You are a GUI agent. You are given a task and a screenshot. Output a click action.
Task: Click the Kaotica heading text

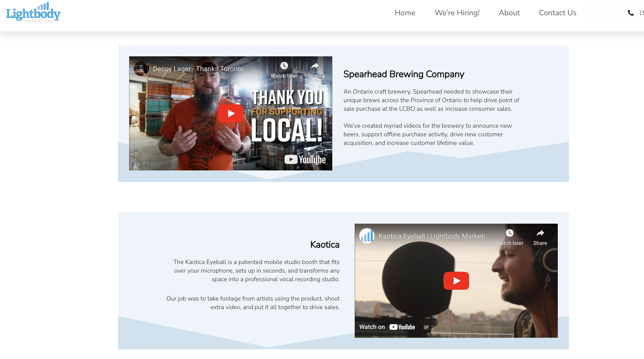324,244
